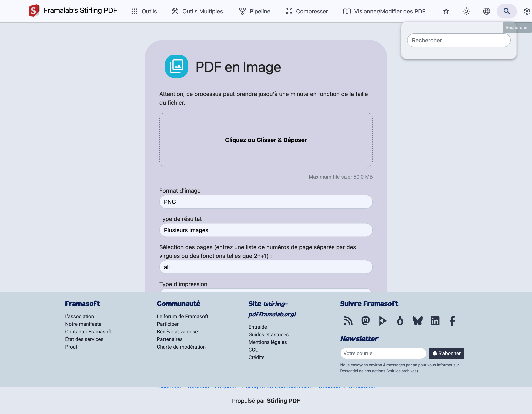Click the Partenaires link
Viewport: 532px width, 414px height.
pyautogui.click(x=170, y=339)
